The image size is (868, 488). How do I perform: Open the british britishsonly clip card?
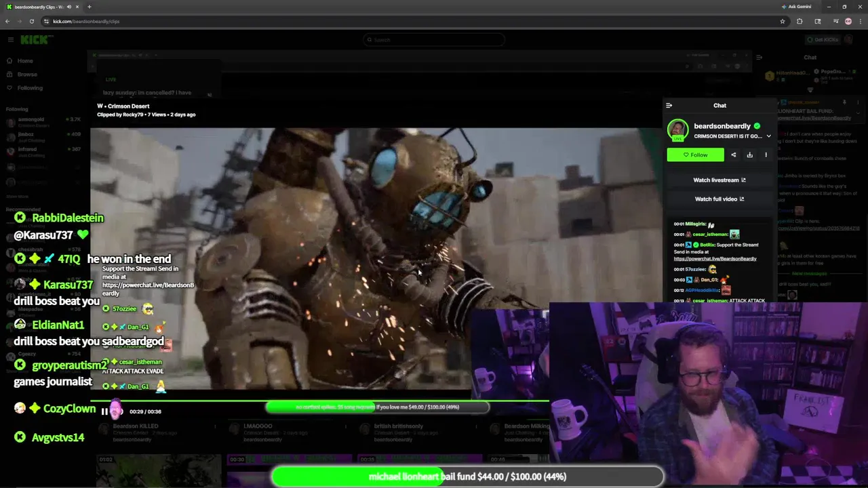tap(399, 426)
